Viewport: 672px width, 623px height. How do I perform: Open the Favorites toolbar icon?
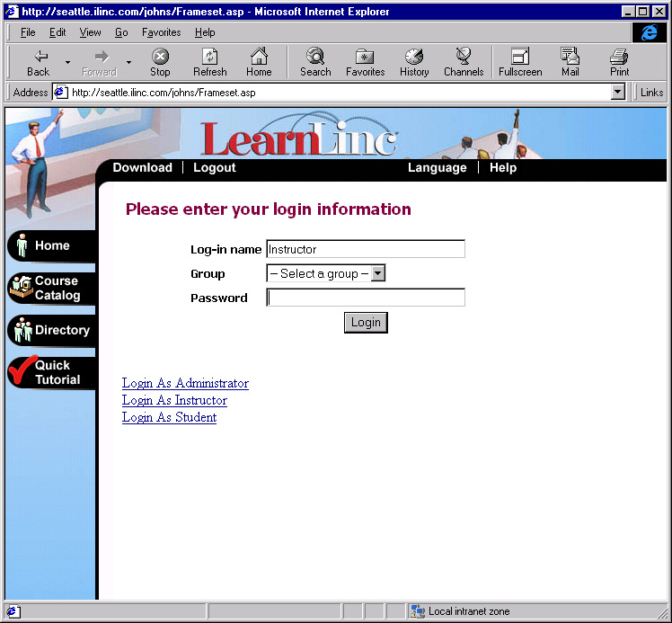point(365,63)
